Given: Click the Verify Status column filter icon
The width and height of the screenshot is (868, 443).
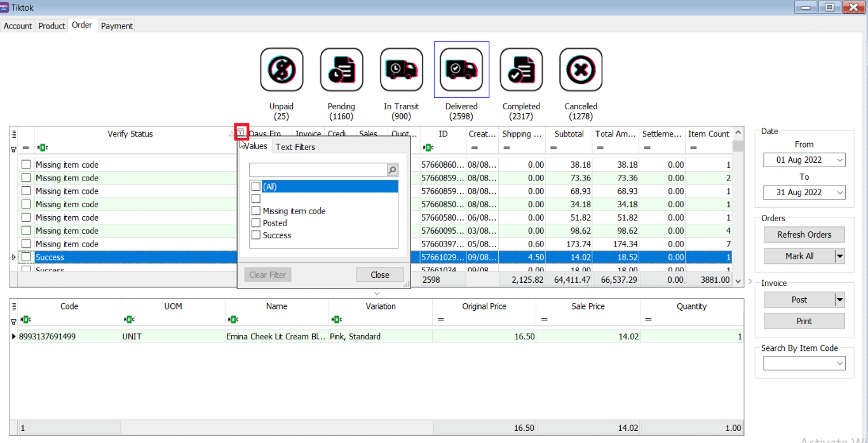Looking at the screenshot, I should point(241,132).
